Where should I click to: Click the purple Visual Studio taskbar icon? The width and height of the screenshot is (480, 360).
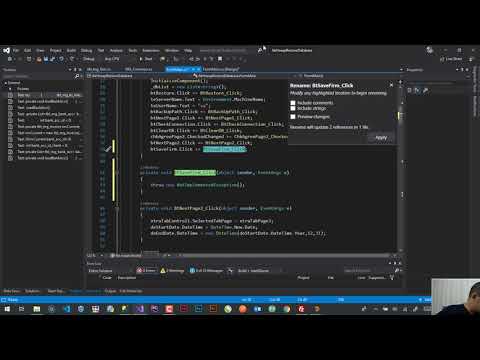point(140,309)
